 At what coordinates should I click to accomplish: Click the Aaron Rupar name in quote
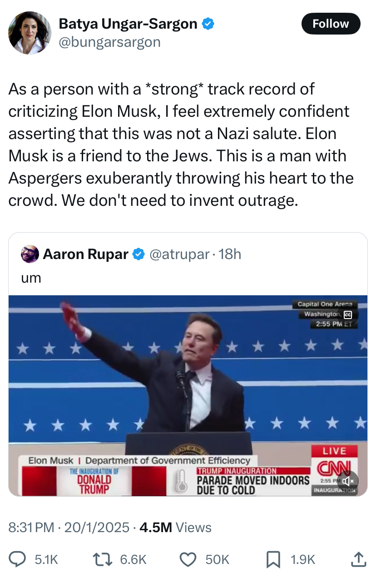click(85, 254)
